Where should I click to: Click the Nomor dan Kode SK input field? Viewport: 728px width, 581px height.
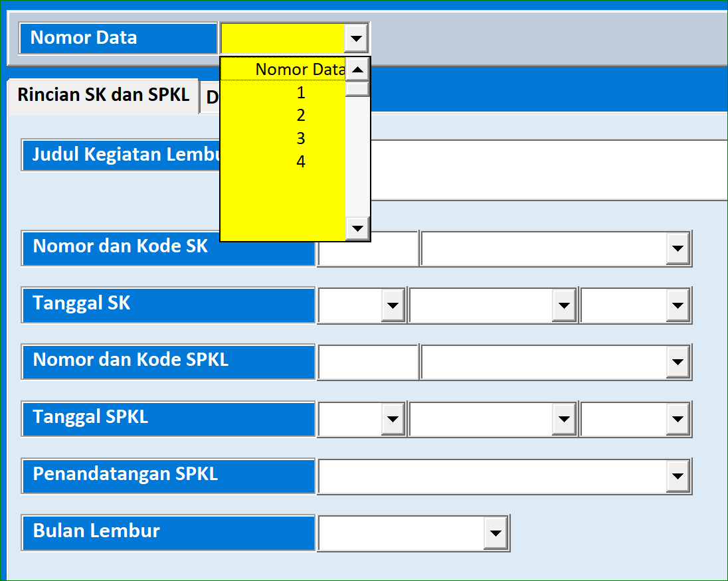tap(367, 248)
